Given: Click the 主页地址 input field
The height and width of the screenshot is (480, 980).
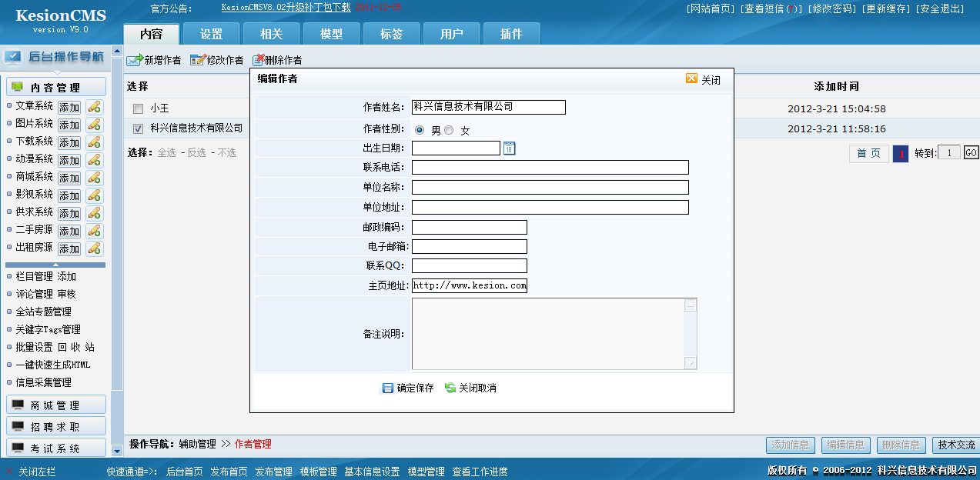Looking at the screenshot, I should 470,285.
